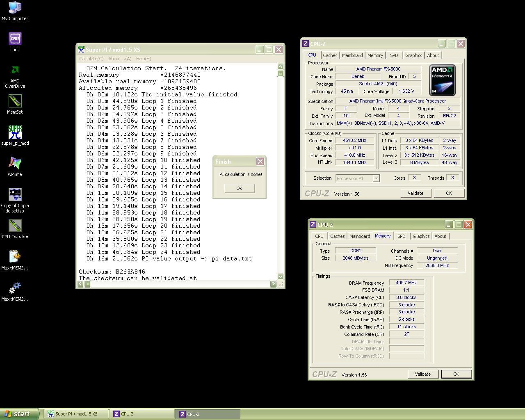Click Super PI horizontal scrollbar left arrow
The width and height of the screenshot is (525, 420).
(x=81, y=283)
